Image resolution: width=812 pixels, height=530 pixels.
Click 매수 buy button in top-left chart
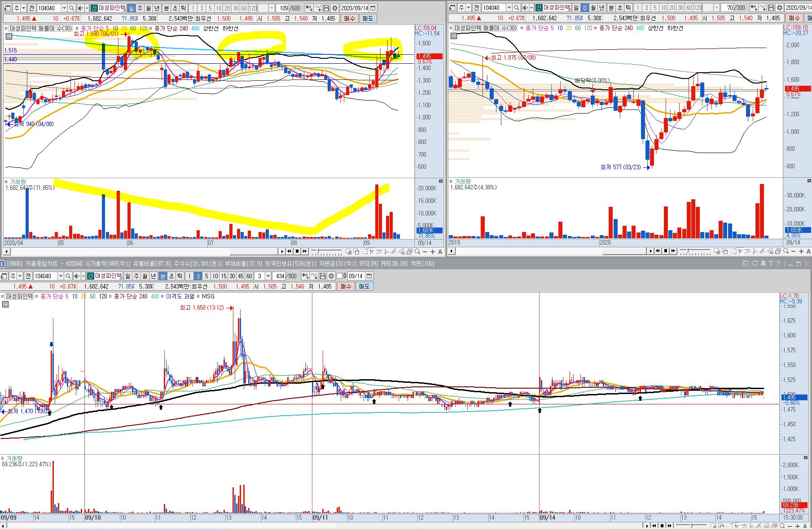pyautogui.click(x=351, y=18)
